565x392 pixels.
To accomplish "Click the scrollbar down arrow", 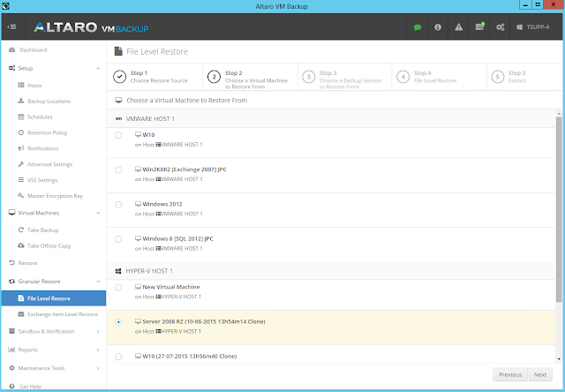I will tap(559, 358).
